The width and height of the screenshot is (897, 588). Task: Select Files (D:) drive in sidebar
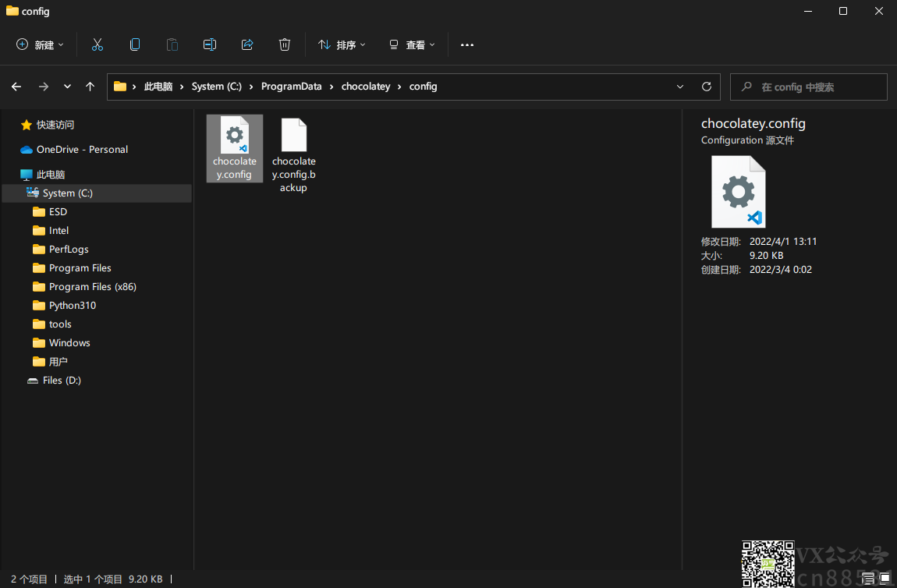pyautogui.click(x=55, y=381)
